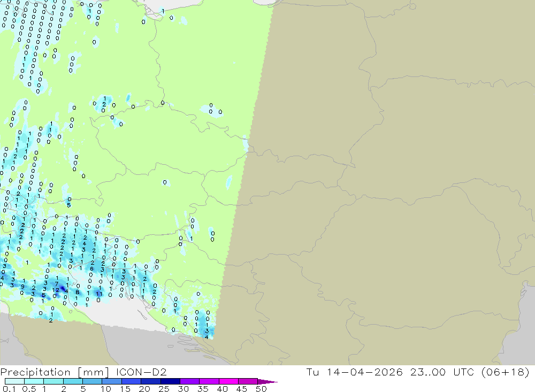Click the 45–50 mm legend swatch
The height and width of the screenshot is (392, 535).
click(248, 381)
